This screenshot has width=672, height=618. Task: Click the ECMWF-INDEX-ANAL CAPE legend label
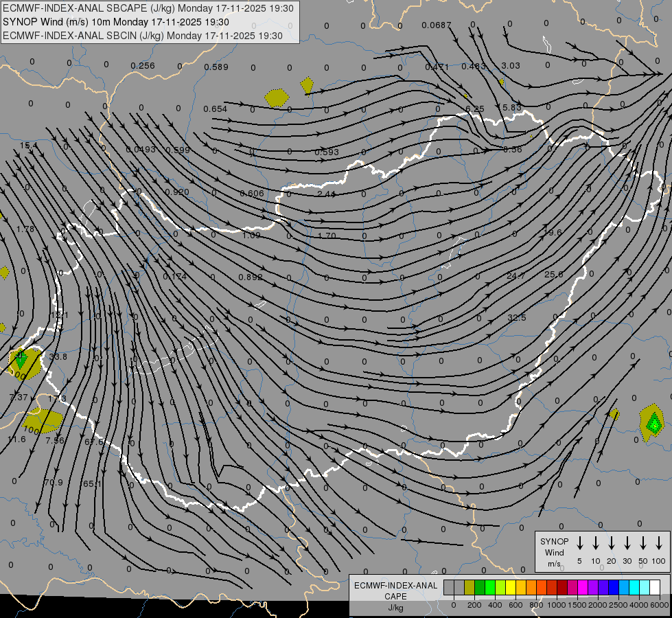pos(395,591)
